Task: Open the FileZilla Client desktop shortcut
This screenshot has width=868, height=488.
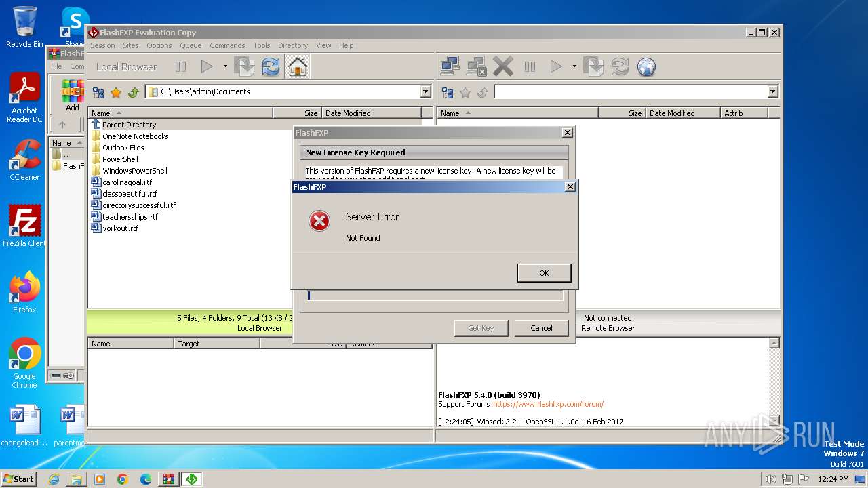Action: 24,226
